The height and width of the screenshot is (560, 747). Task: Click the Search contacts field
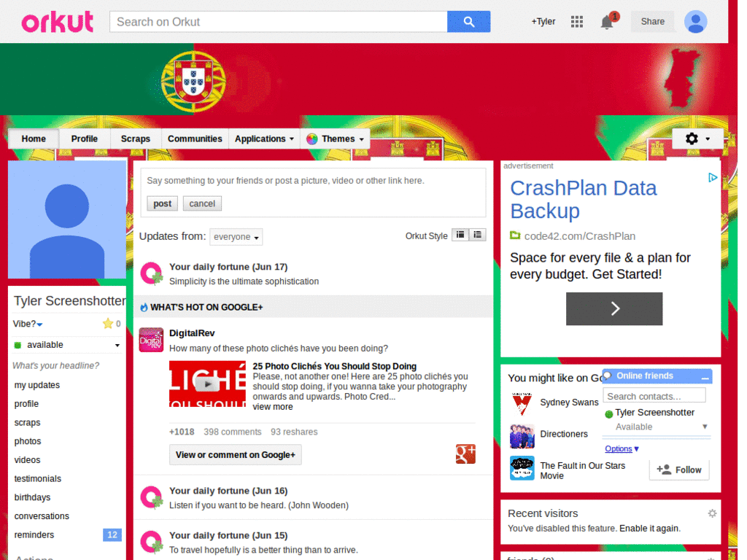654,396
